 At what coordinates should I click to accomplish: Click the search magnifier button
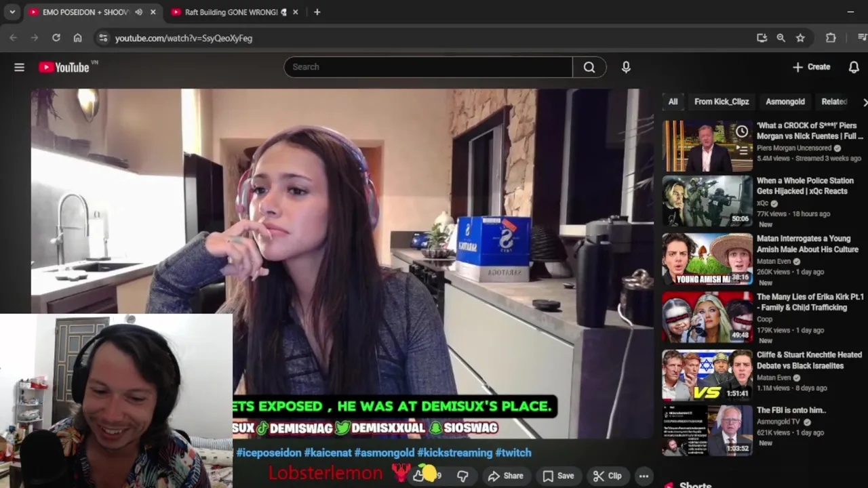click(589, 67)
